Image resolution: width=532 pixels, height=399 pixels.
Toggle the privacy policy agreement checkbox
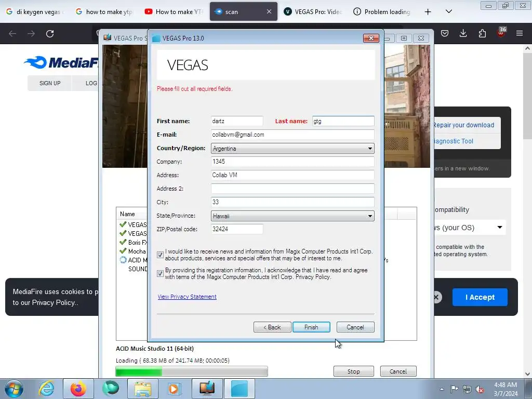pyautogui.click(x=160, y=273)
